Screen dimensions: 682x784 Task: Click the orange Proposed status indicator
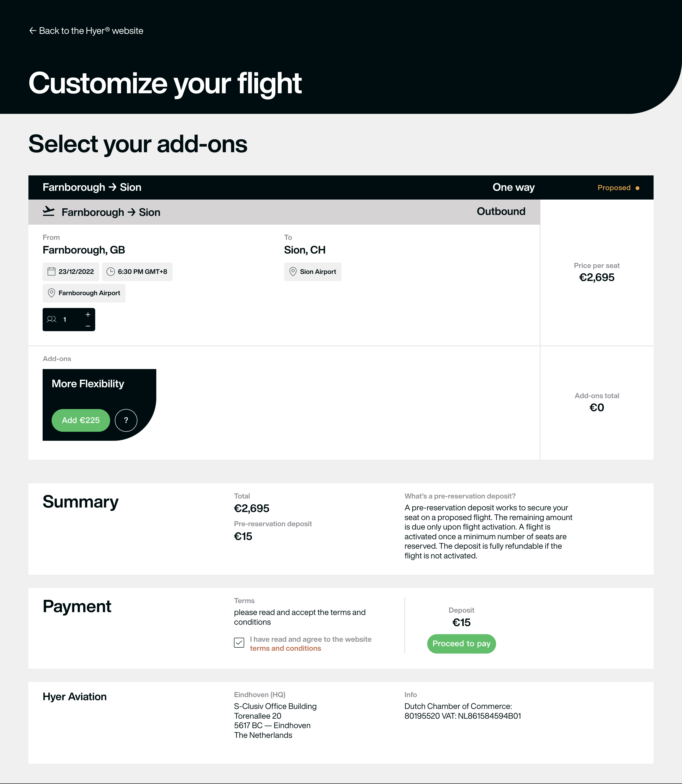pos(618,188)
